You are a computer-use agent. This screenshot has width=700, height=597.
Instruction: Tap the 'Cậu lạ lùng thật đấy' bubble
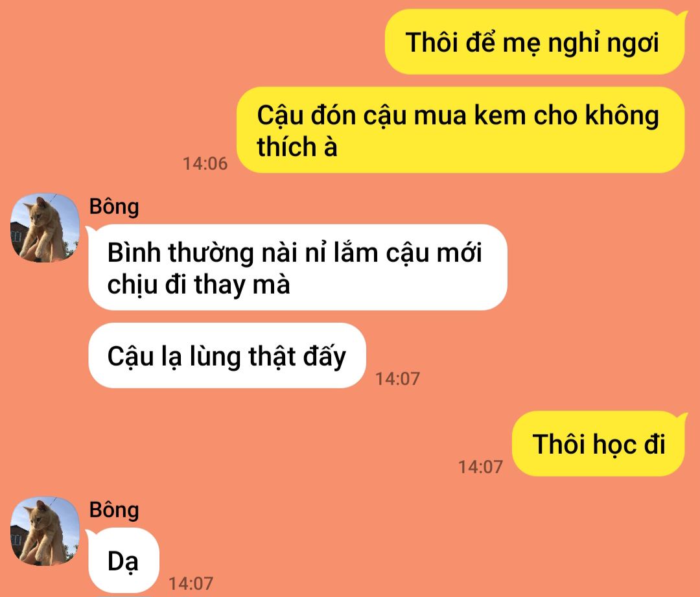coord(227,355)
